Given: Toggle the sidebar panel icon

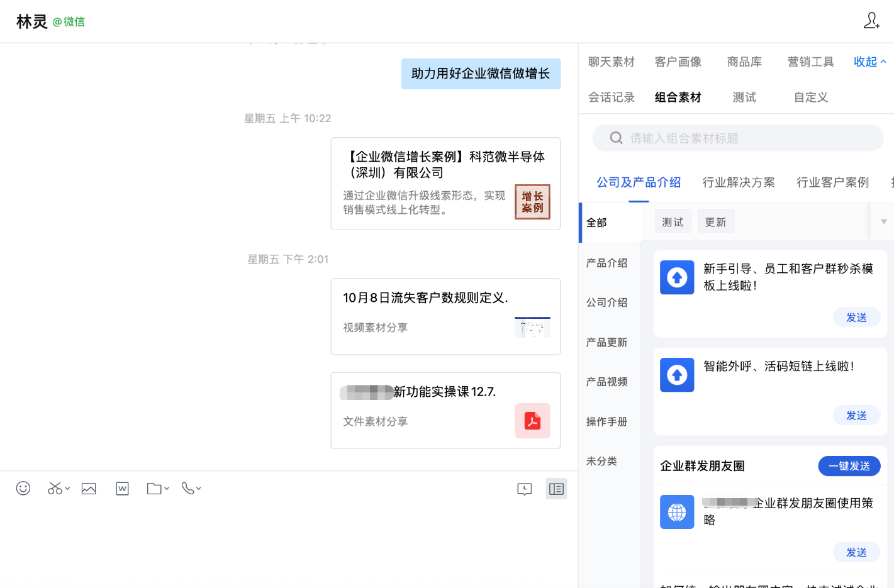Looking at the screenshot, I should 556,489.
